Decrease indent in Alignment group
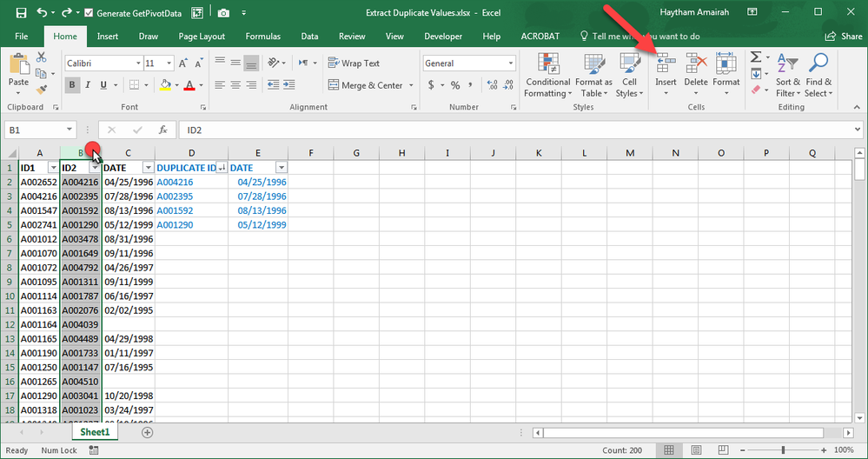This screenshot has width=868, height=459. [273, 84]
